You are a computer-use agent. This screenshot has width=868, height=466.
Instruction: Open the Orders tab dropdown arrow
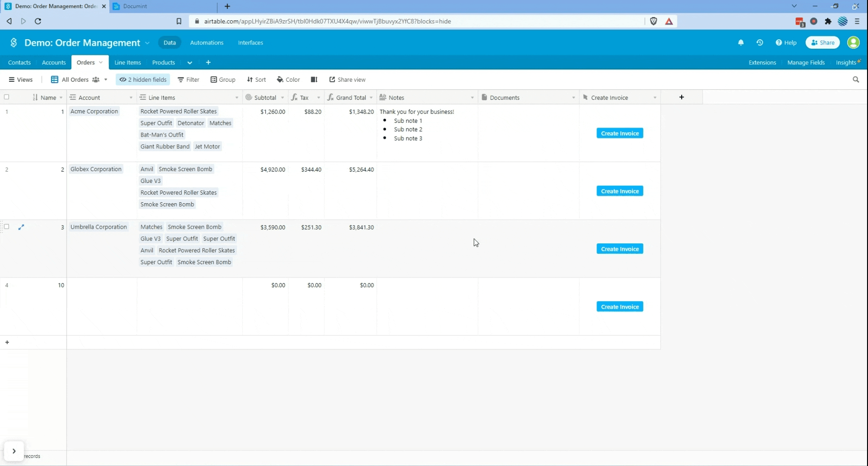(x=101, y=62)
